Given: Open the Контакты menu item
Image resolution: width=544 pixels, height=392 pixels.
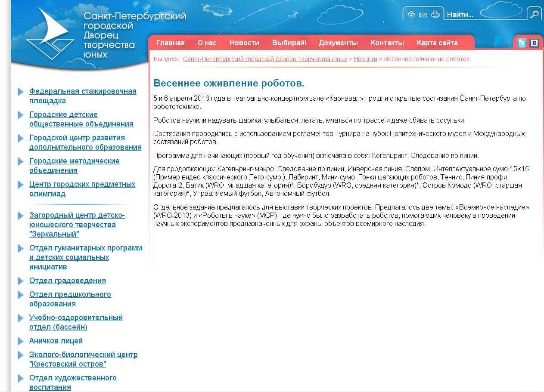Looking at the screenshot, I should pyautogui.click(x=387, y=43).
